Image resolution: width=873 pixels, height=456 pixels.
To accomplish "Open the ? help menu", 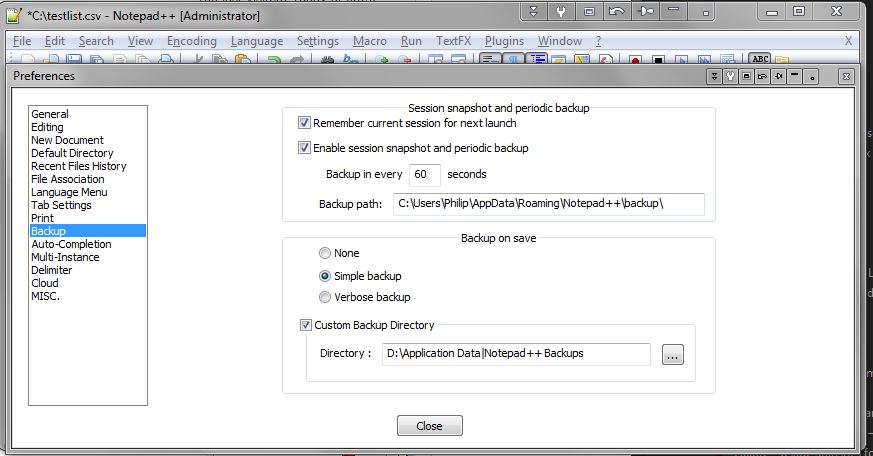I will [599, 41].
